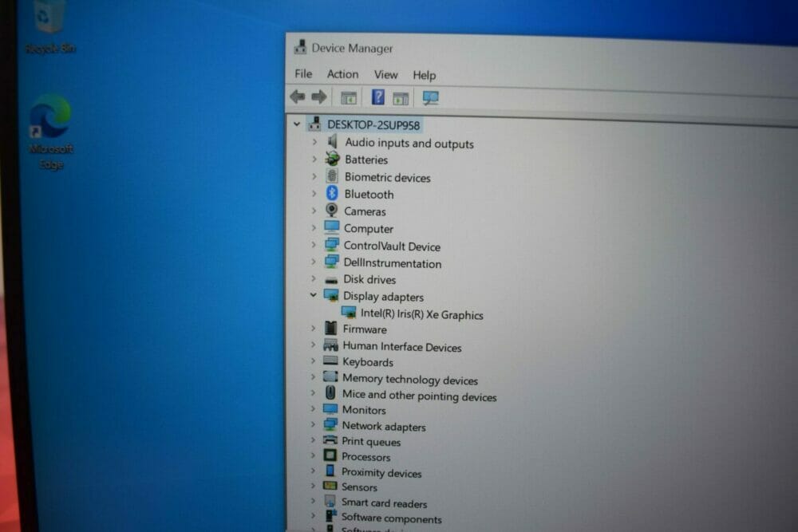Click the Device Manager title bar icon

pyautogui.click(x=300, y=47)
